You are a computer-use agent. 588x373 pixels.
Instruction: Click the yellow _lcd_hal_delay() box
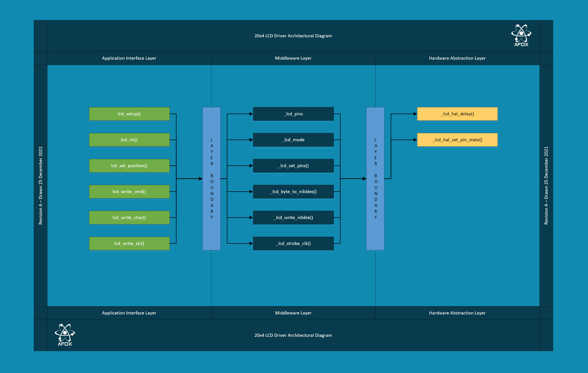pos(457,114)
